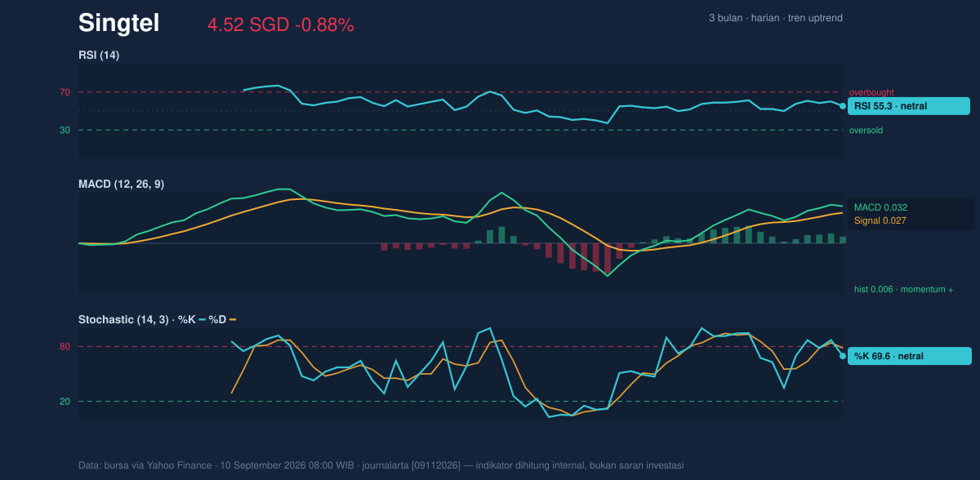This screenshot has width=980, height=480.
Task: Click the Stochastic 20 axis label
Action: tap(65, 402)
